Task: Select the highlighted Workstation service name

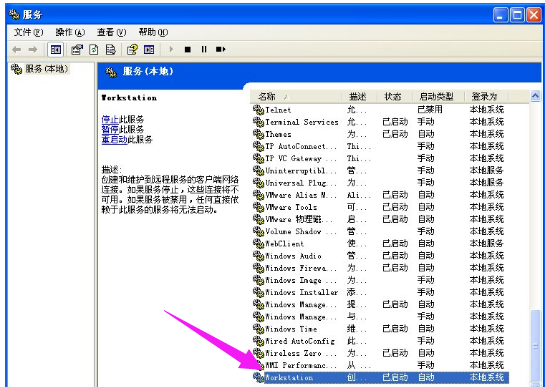Action: 289,378
